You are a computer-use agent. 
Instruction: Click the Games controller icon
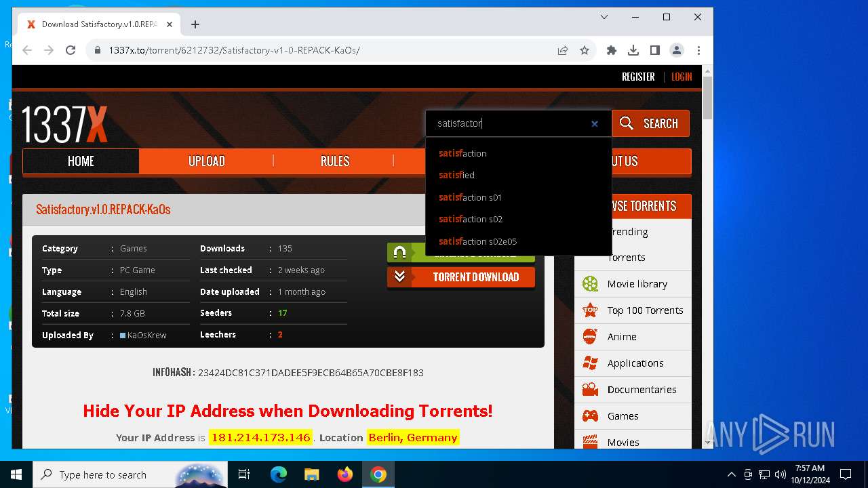(x=591, y=416)
